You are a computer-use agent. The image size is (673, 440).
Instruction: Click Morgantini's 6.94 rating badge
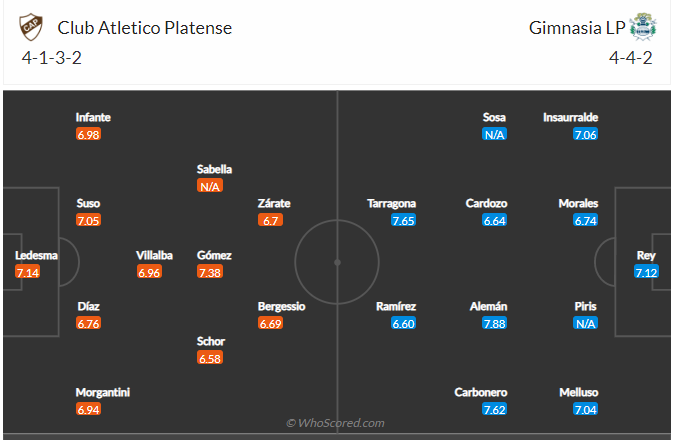coord(88,410)
